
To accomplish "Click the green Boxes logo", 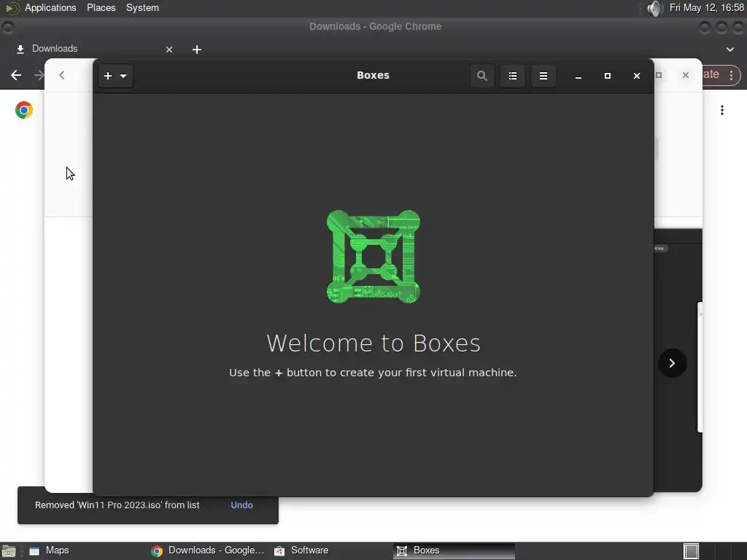I will 373,256.
